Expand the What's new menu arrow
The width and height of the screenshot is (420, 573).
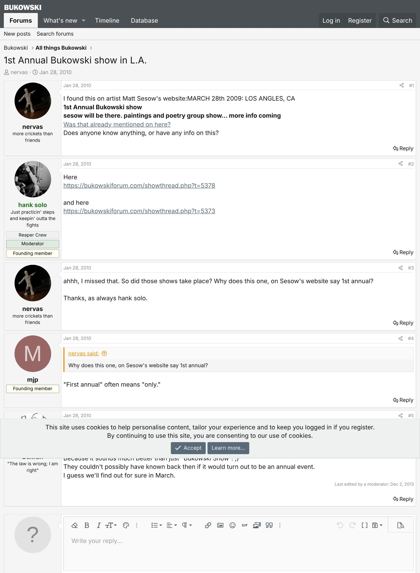pyautogui.click(x=83, y=20)
